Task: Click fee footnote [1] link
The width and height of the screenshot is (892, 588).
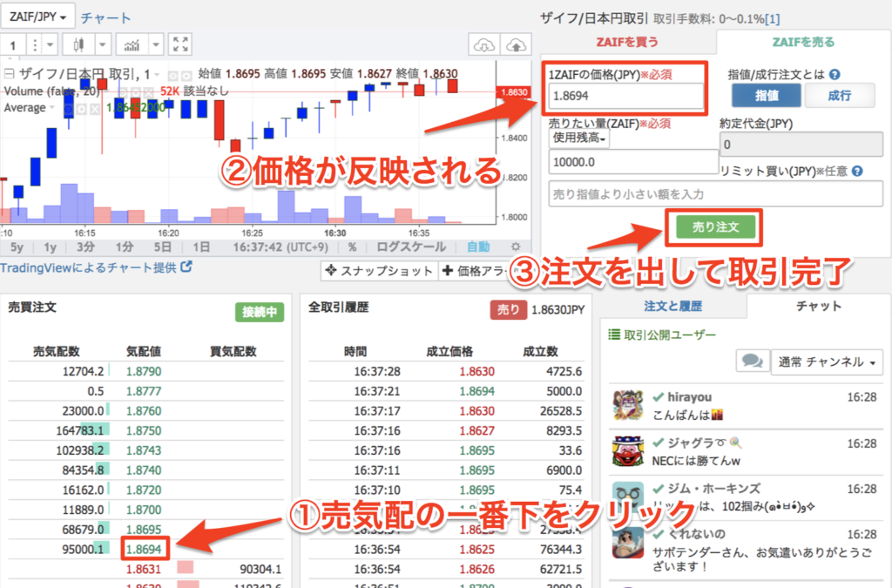Action: pos(772,19)
